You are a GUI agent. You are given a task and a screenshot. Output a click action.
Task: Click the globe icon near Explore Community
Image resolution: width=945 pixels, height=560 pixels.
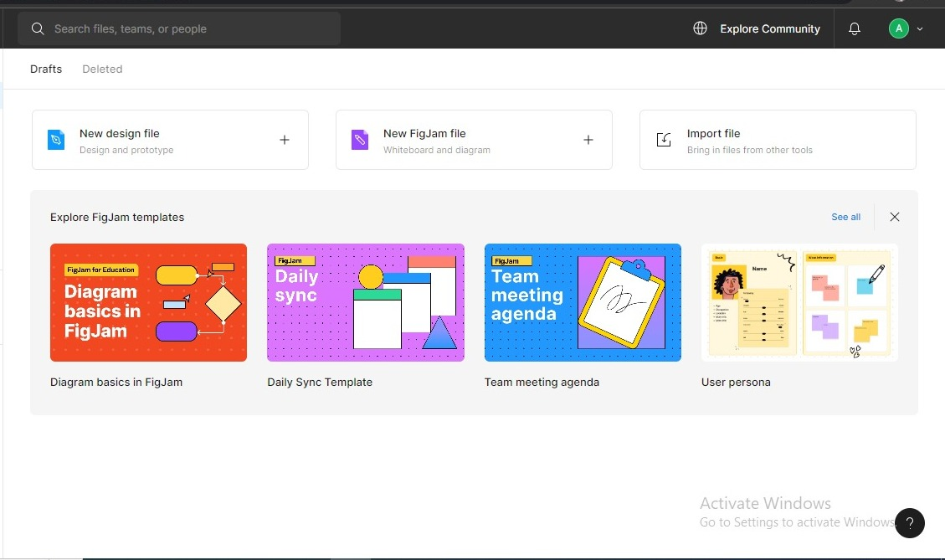click(700, 28)
